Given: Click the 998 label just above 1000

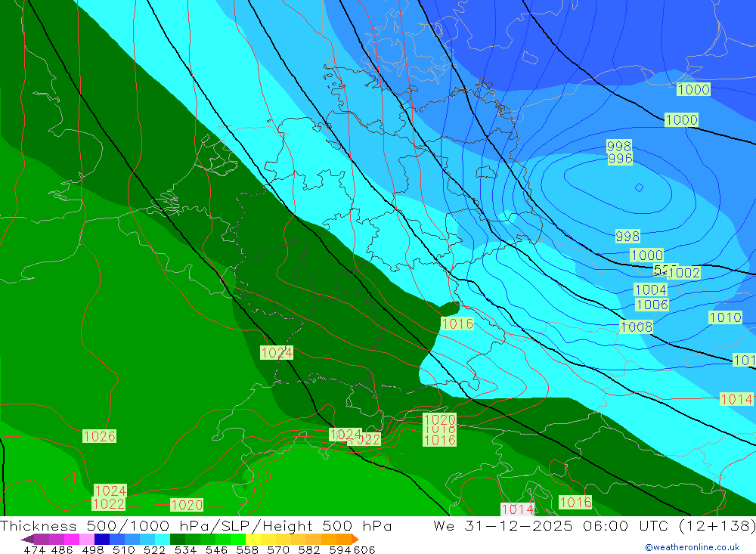Looking at the screenshot, I should (627, 237).
